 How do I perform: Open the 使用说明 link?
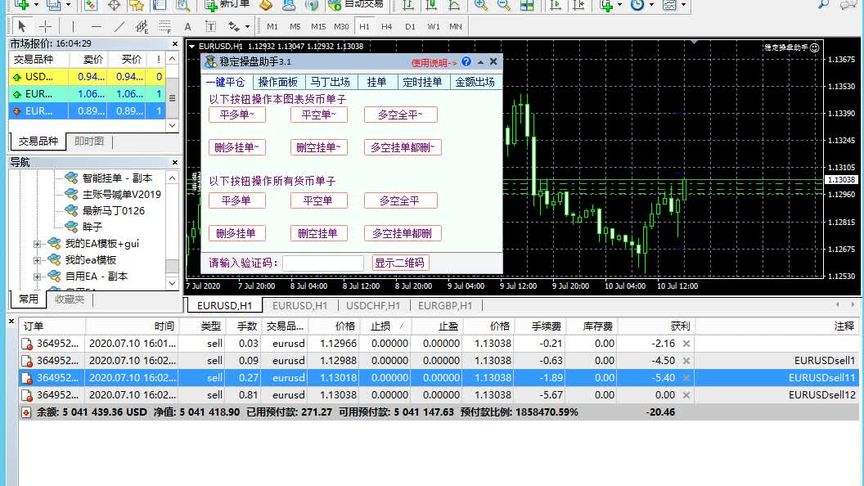click(433, 63)
